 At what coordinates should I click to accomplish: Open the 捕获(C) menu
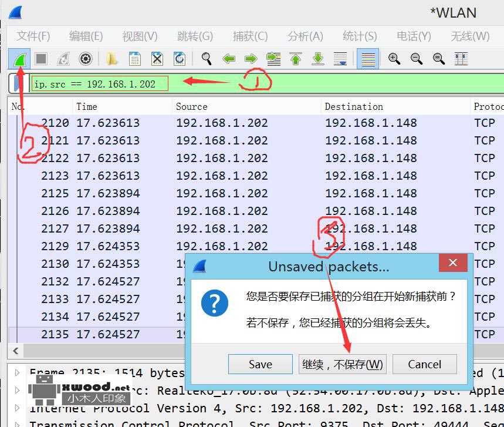pos(250,36)
